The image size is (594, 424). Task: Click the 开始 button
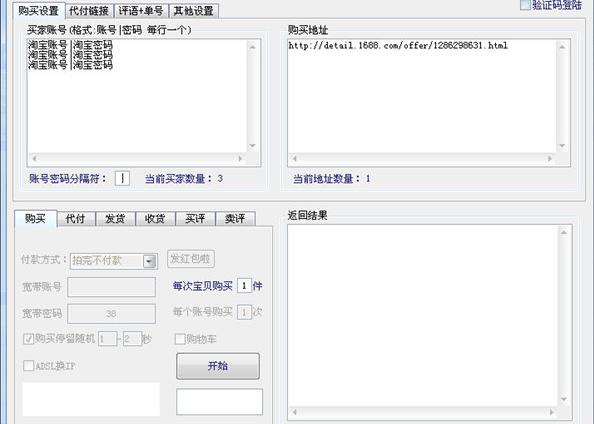click(218, 366)
